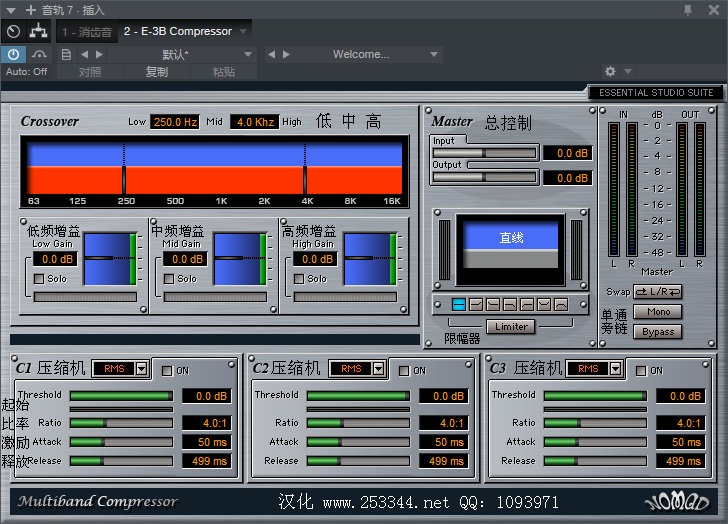
Task: Select the mid bump curve preset
Action: click(x=561, y=304)
